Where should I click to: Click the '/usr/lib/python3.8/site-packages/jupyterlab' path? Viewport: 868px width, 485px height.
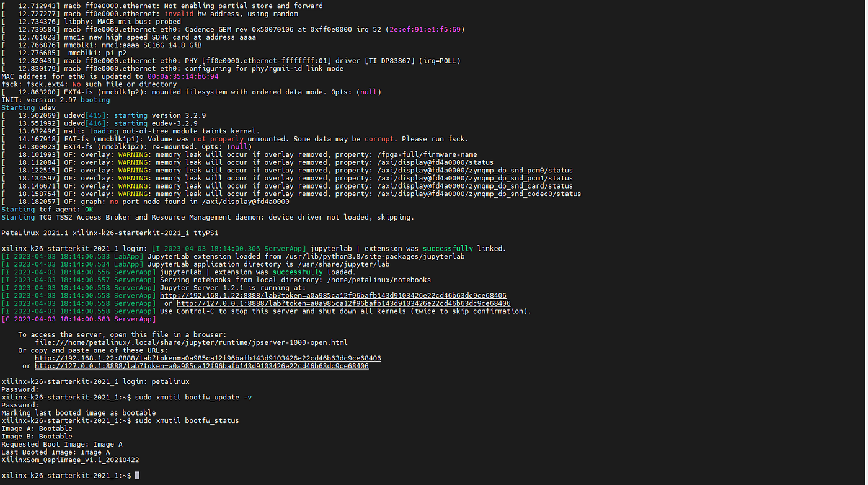375,257
